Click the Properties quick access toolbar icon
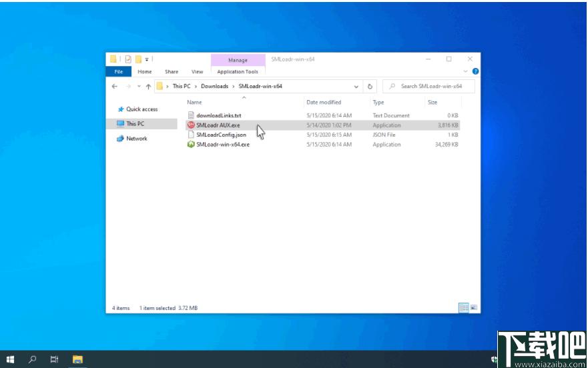The height and width of the screenshot is (368, 588). 128,59
